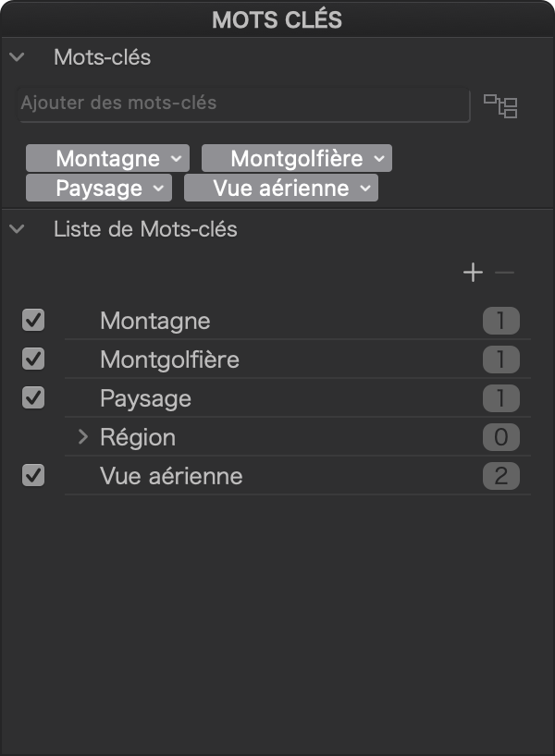Uncheck the Montagne keyword checkbox
This screenshot has width=555, height=756.
point(33,320)
